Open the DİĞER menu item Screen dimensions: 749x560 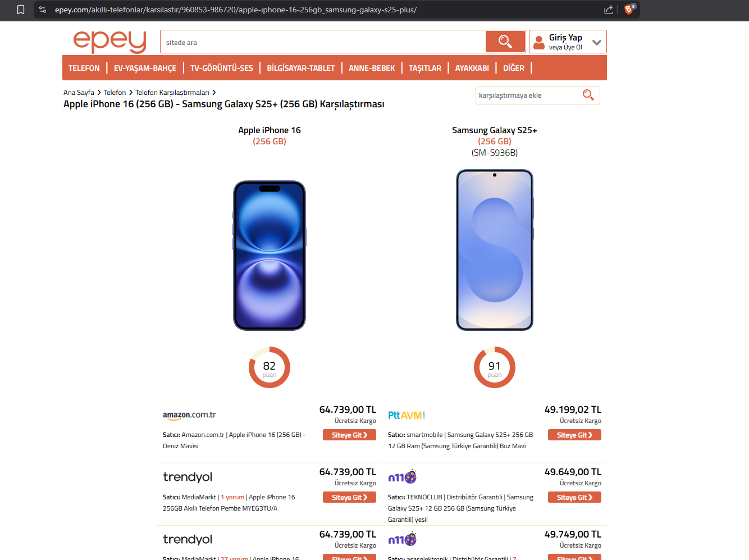(x=514, y=68)
